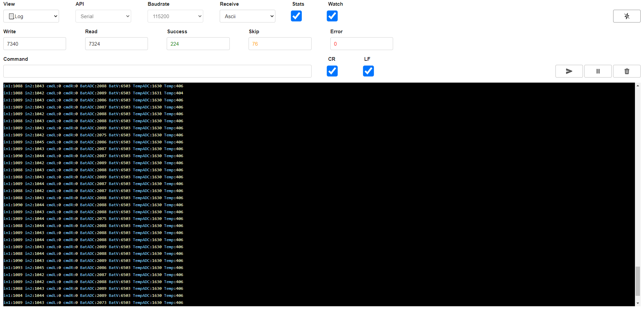
Task: Click the Read field showing 7324
Action: [116, 43]
